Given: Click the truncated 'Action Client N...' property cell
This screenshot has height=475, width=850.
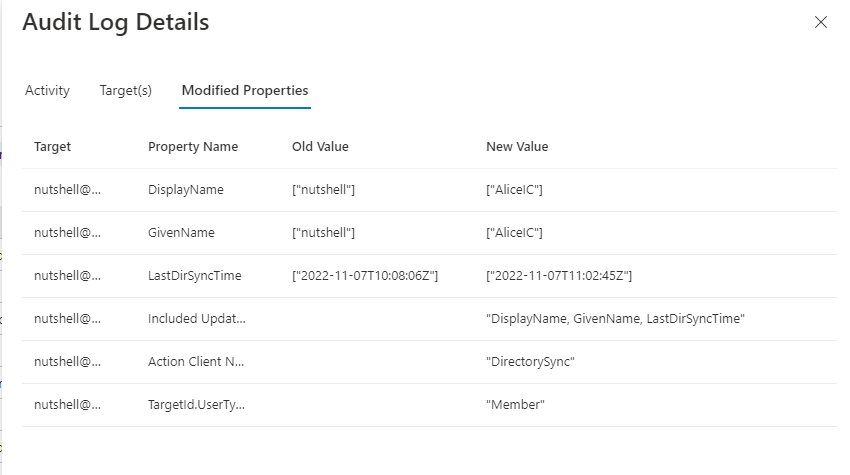Looking at the screenshot, I should pyautogui.click(x=196, y=362).
